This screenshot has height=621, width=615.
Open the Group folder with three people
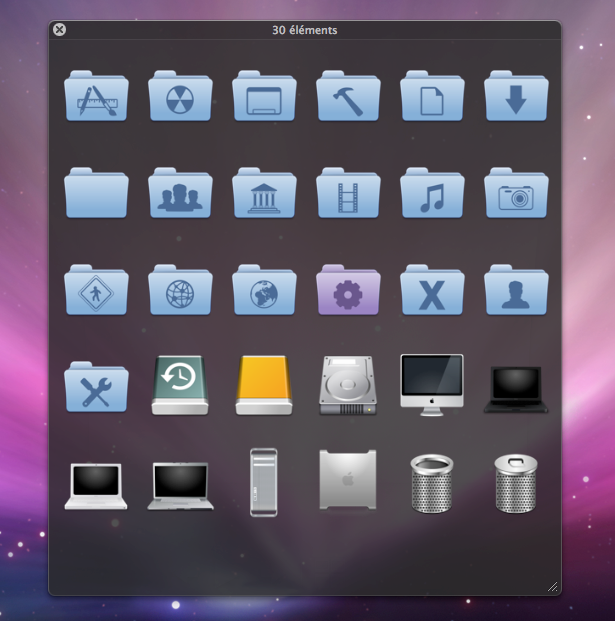pos(180,193)
